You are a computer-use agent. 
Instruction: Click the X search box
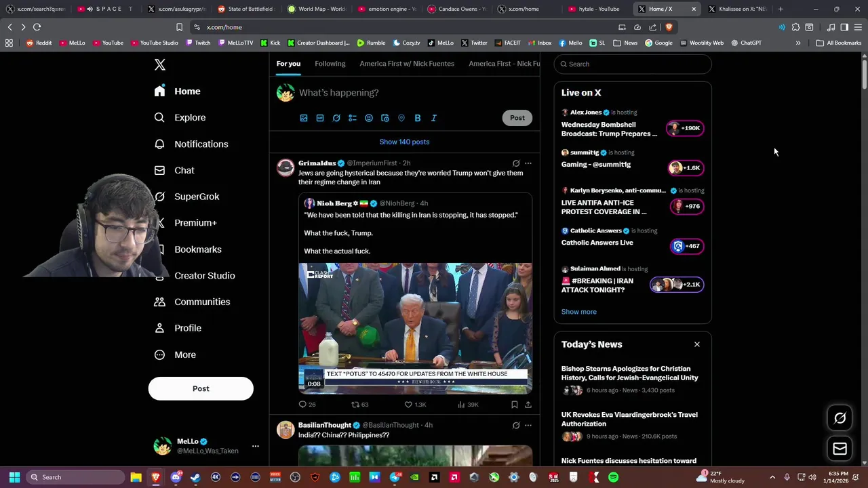(x=633, y=64)
